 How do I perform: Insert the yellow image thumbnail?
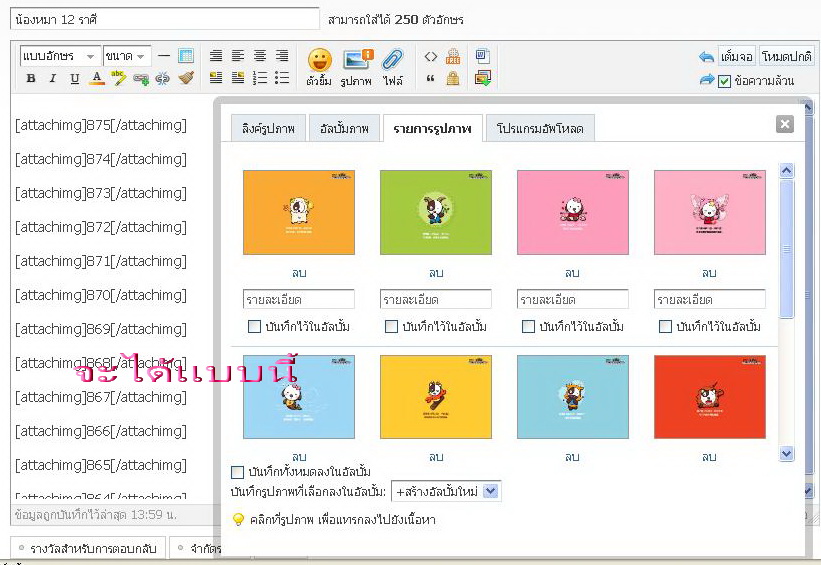pyautogui.click(x=436, y=397)
